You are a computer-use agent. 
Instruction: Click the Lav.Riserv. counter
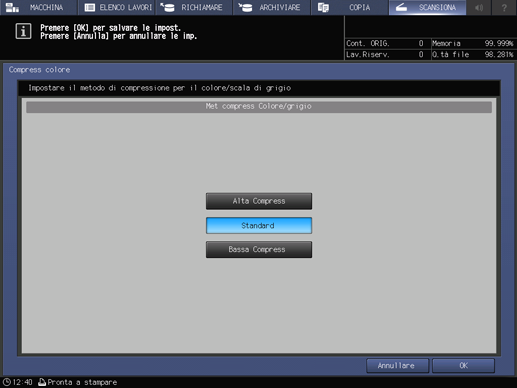385,54
